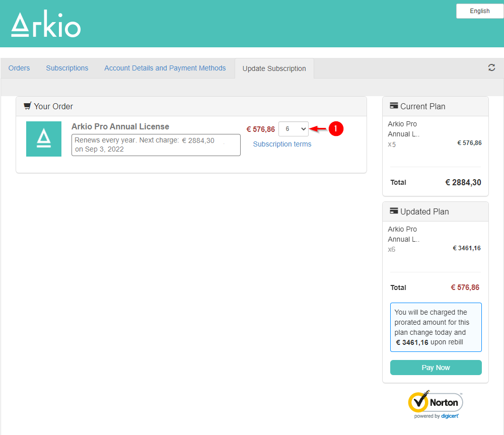Switch to the Orders tab
This screenshot has height=435, width=504.
point(19,68)
